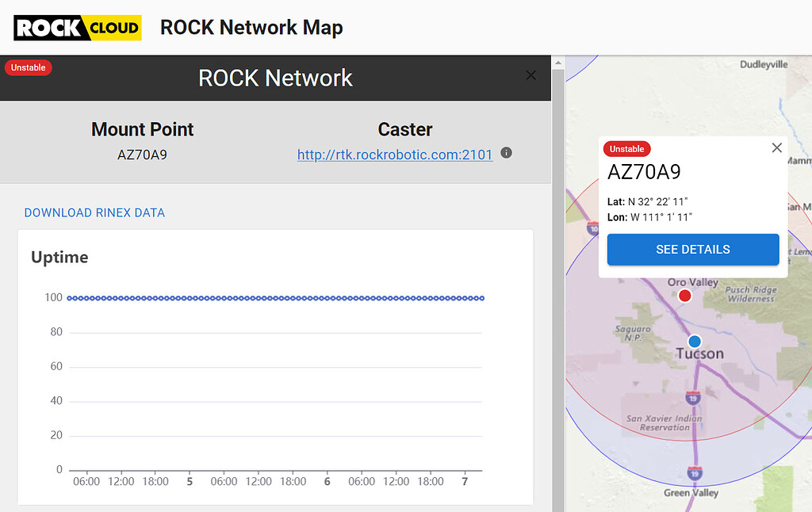Click the Caster column heading
This screenshot has width=812, height=512.
[405, 129]
